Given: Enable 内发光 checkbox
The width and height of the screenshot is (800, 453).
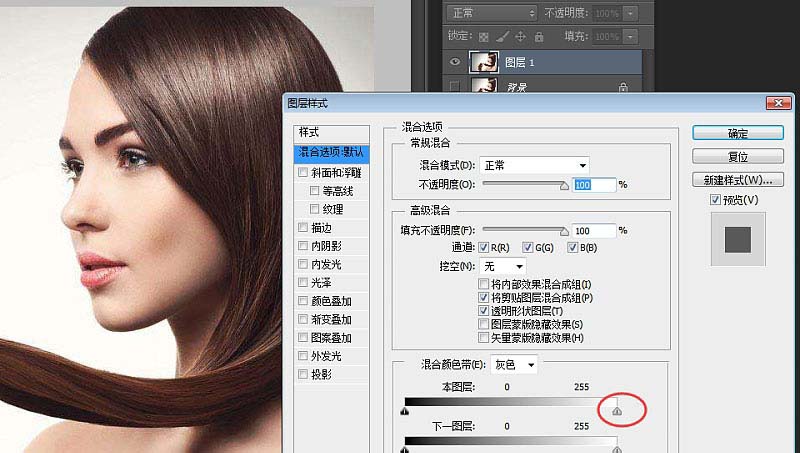Looking at the screenshot, I should click(303, 264).
